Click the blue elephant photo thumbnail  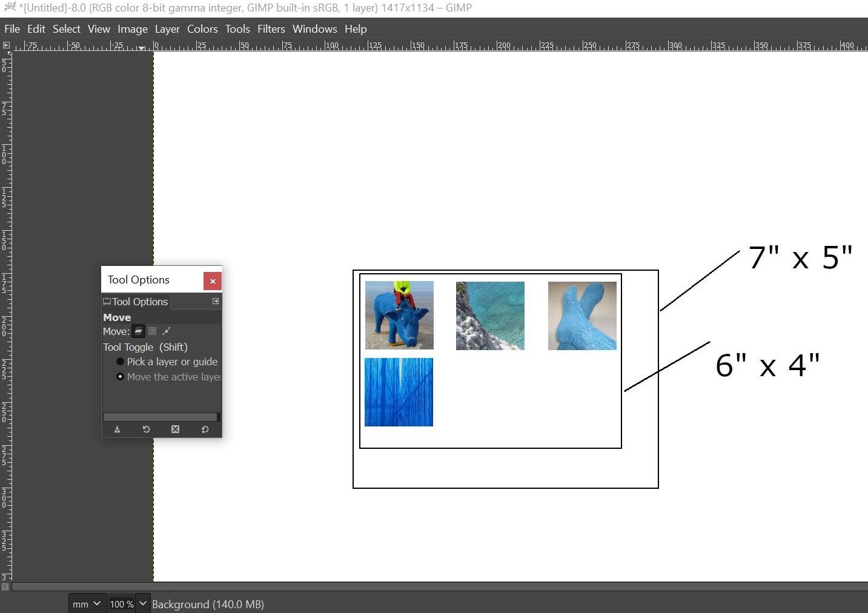(x=399, y=315)
